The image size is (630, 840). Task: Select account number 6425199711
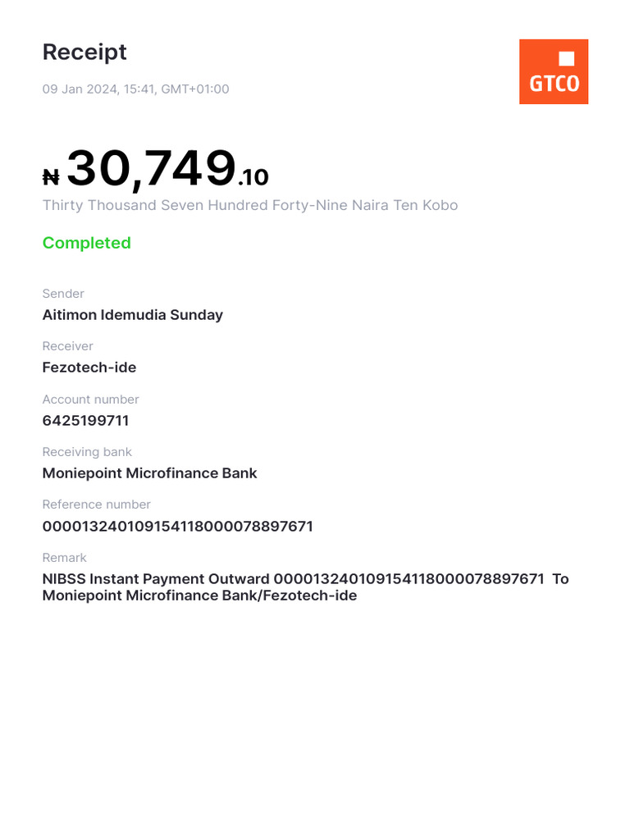(x=85, y=421)
